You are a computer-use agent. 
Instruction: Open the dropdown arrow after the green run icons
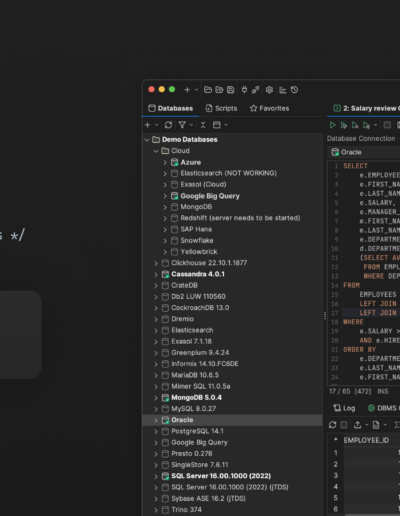tap(376, 125)
